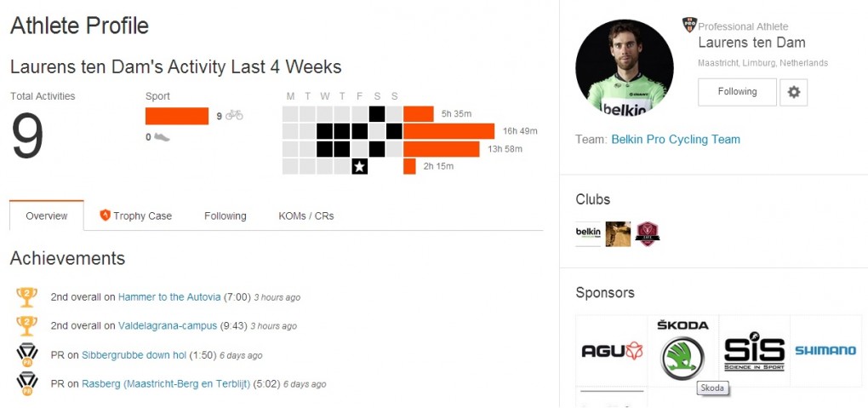Open the KOMs / CRs tab

(x=306, y=215)
